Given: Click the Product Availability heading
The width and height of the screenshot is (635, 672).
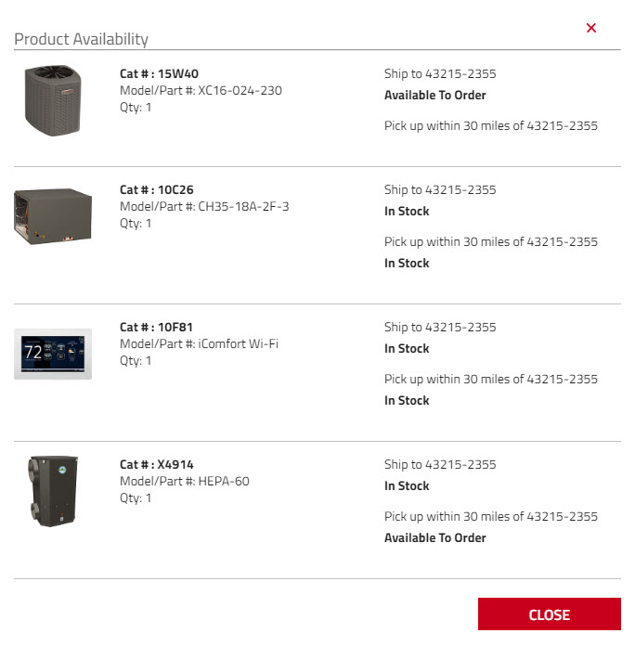Looking at the screenshot, I should (x=81, y=39).
